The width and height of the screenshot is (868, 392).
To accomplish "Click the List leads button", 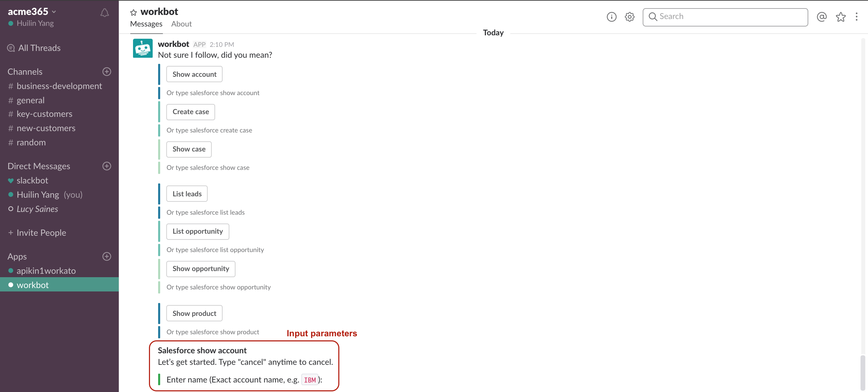I will (x=187, y=193).
